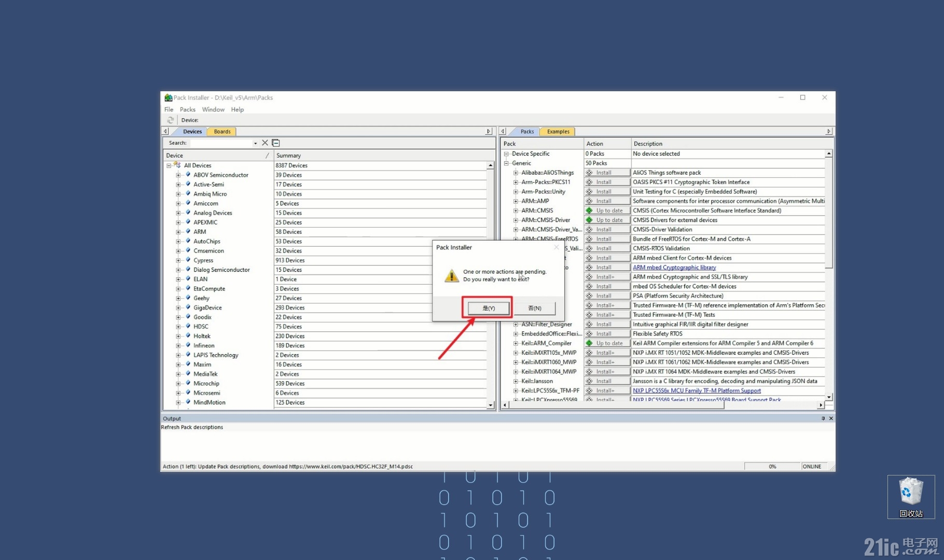Image resolution: width=944 pixels, height=560 pixels.
Task: Select the '913 Devices' summary cell
Action: (380, 260)
